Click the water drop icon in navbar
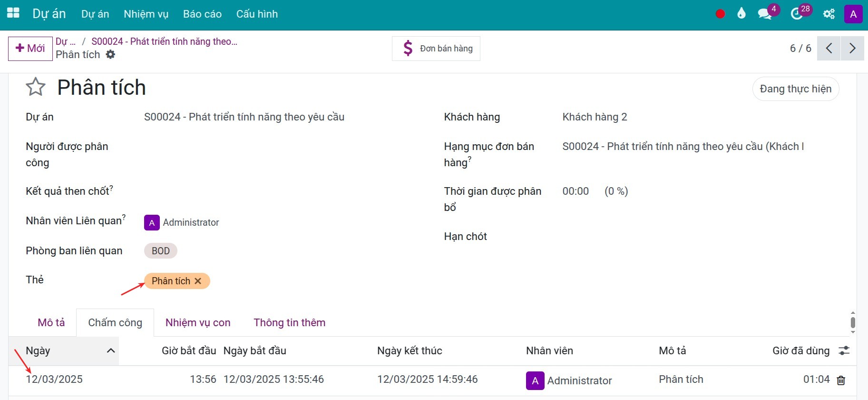The height and width of the screenshot is (400, 868). pos(741,14)
